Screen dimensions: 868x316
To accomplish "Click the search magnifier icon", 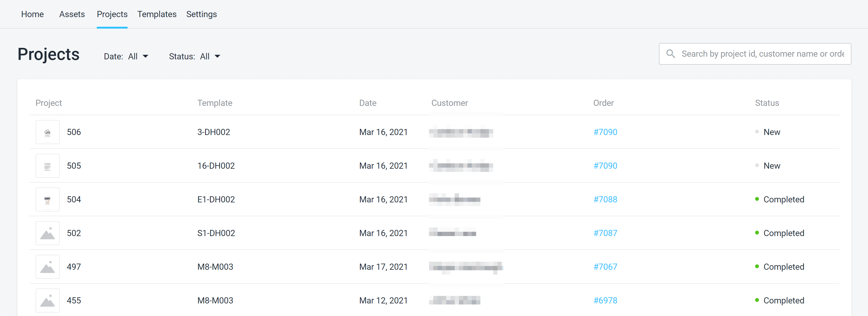I will tap(671, 53).
